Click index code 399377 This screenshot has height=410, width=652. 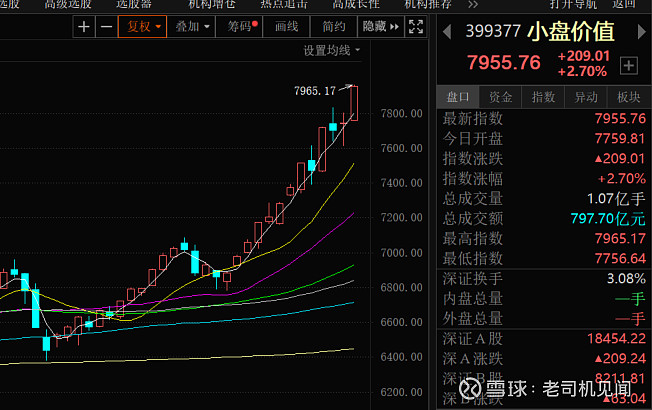493,31
